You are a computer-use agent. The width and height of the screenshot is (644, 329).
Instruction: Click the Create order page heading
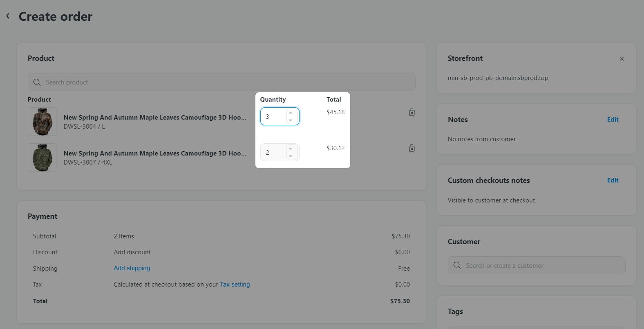[x=56, y=16]
